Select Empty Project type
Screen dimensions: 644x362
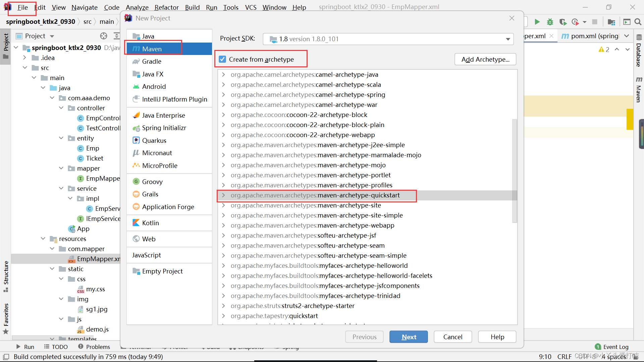[169, 271]
